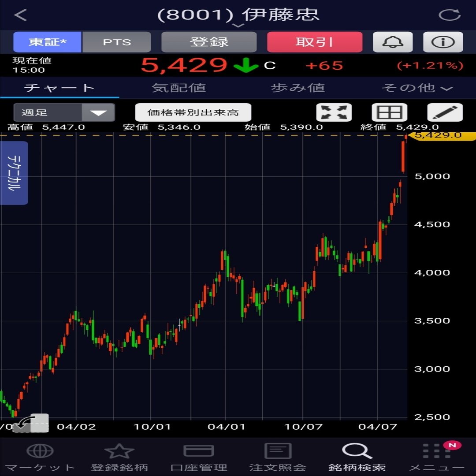Open price alert bell notification
This screenshot has height=476, width=476.
pyautogui.click(x=393, y=42)
